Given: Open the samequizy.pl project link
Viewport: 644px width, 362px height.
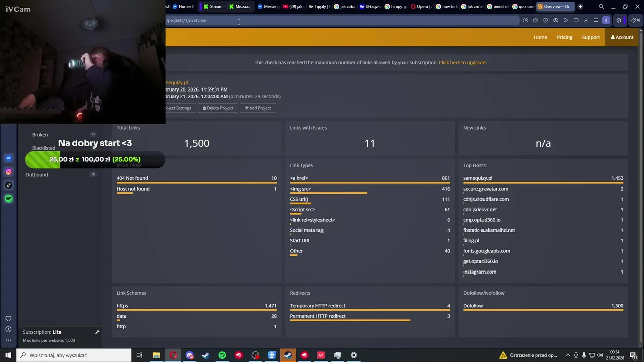Looking at the screenshot, I should tap(177, 82).
